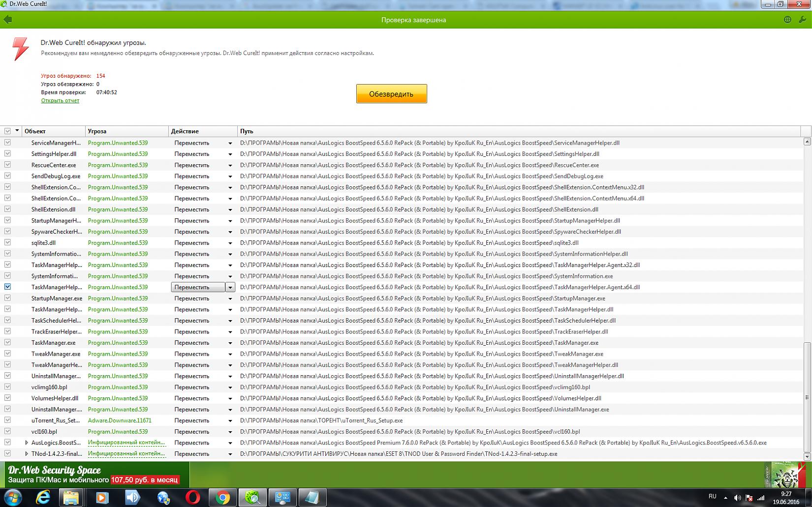Select the TrackEraserHelper... file name

(x=57, y=331)
